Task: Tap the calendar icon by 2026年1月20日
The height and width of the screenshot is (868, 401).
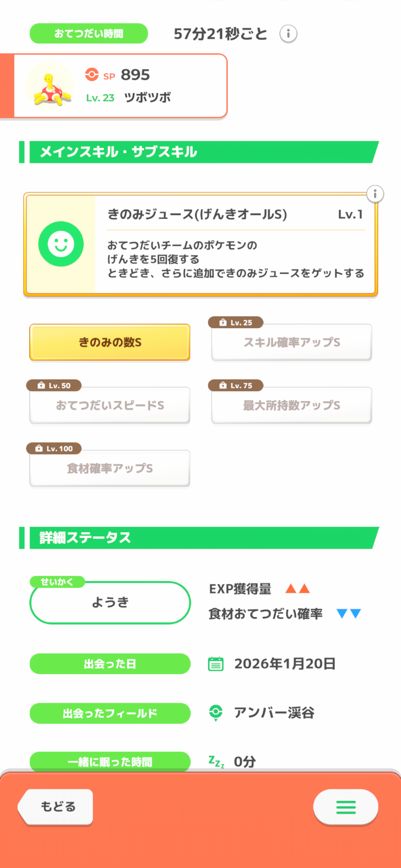Action: (216, 664)
